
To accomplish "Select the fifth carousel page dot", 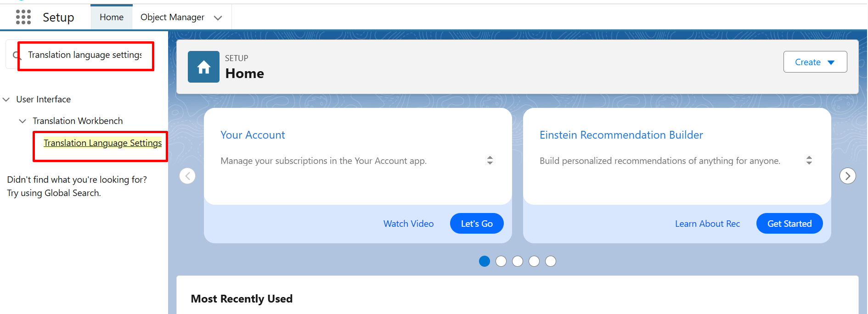I will pyautogui.click(x=551, y=261).
